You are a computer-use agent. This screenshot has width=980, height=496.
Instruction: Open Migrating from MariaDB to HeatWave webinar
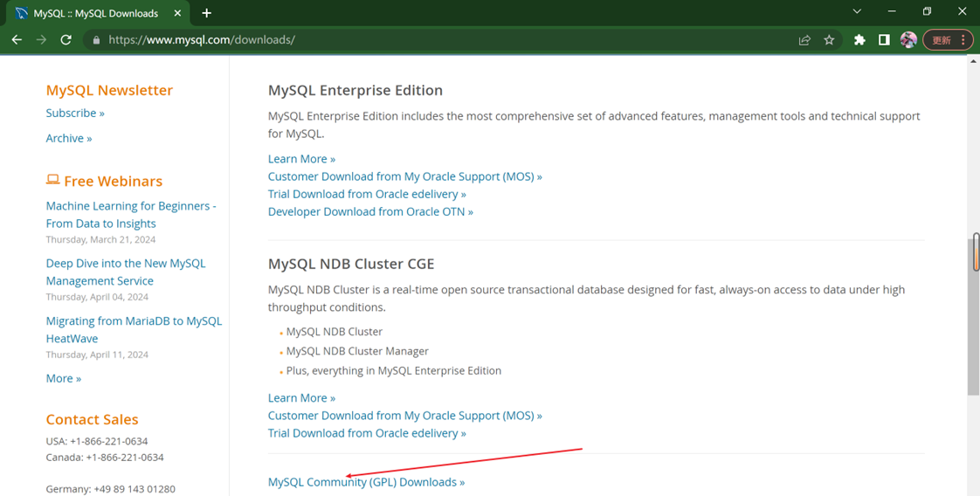click(134, 329)
